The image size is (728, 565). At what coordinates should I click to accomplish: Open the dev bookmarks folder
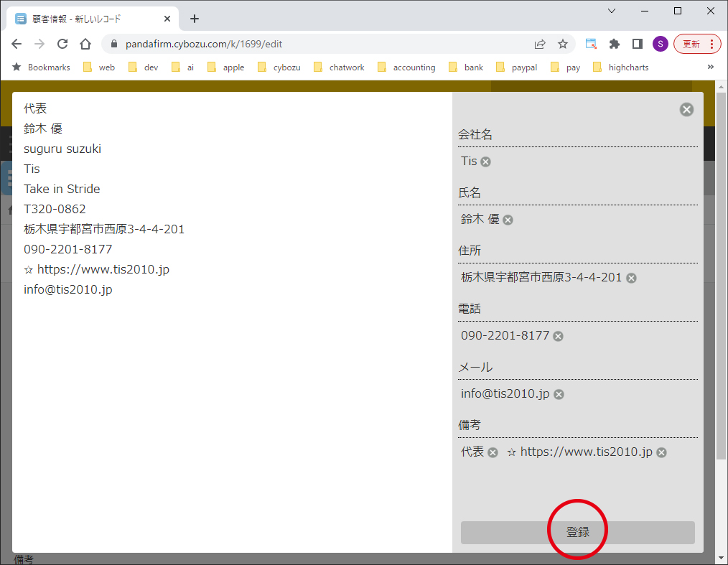coord(144,67)
